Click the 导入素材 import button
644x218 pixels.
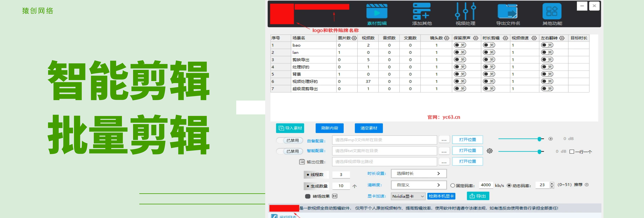[290, 128]
